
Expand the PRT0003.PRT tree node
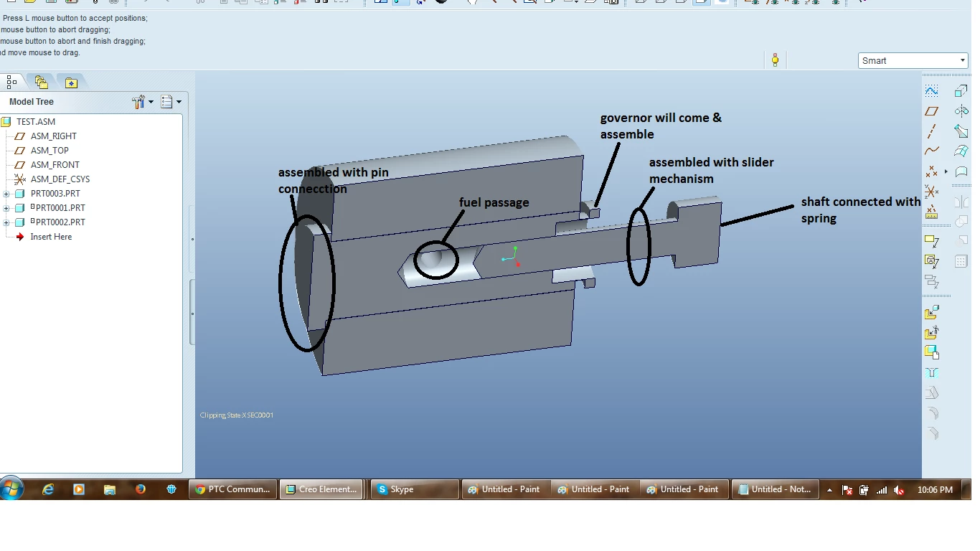6,194
